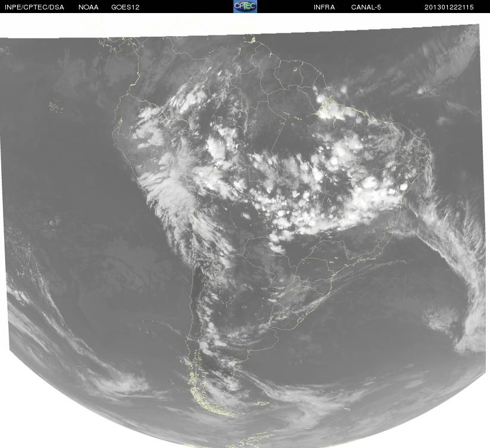The width and height of the screenshot is (490, 448).
Task: Click the INPE/CPTEC/DSA header text
Action: (x=34, y=7)
